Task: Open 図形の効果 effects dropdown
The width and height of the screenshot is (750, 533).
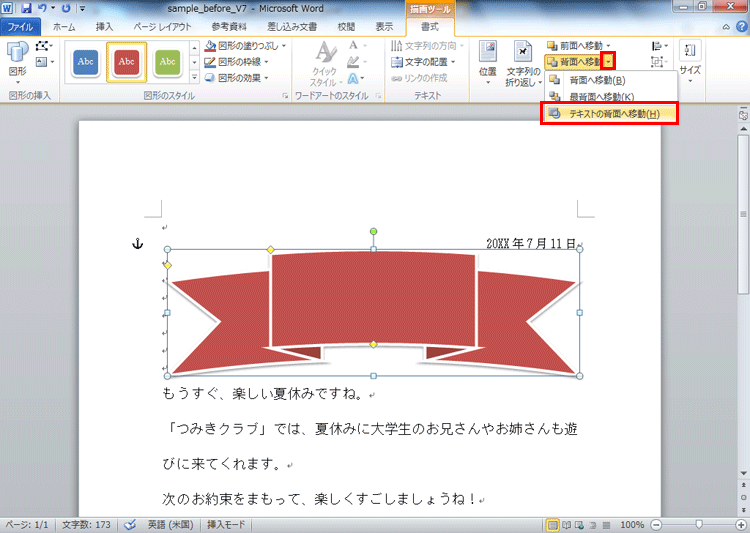Action: (x=236, y=78)
